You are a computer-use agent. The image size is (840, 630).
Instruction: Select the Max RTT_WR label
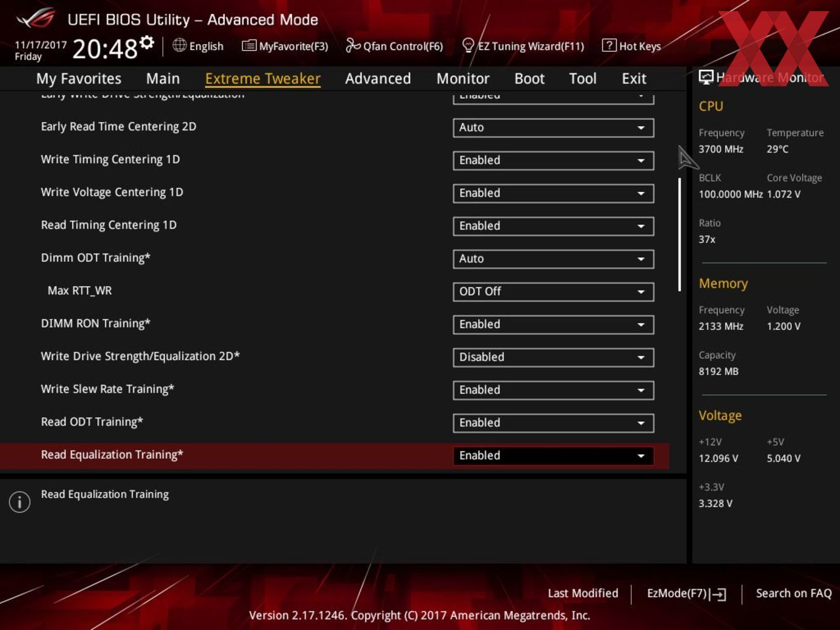coord(80,290)
